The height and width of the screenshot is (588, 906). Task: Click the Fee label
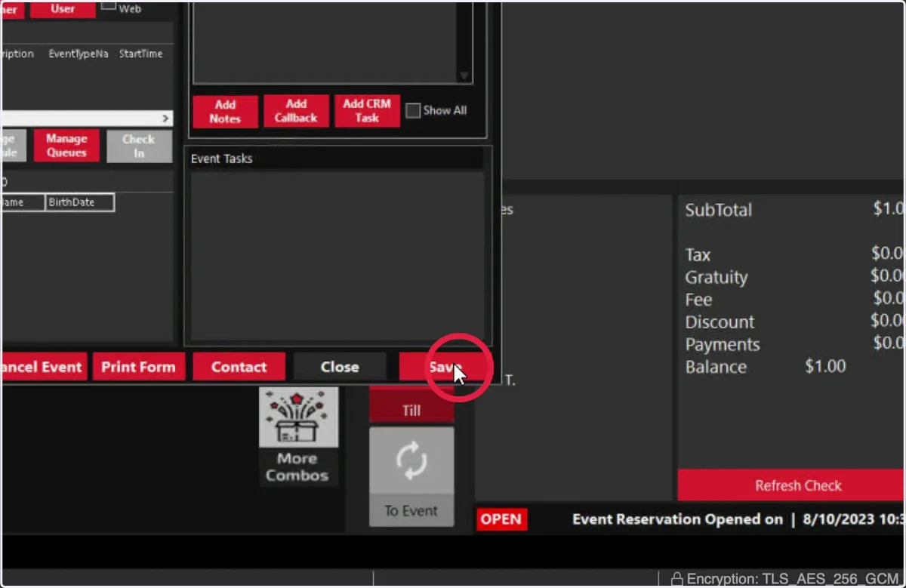698,300
